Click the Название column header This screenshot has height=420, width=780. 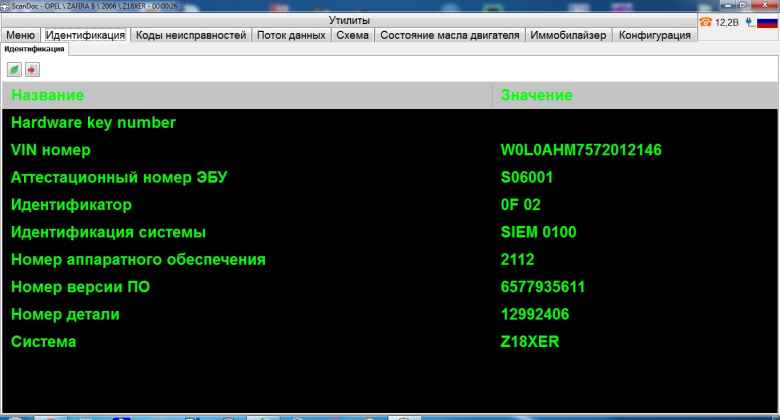click(x=48, y=95)
